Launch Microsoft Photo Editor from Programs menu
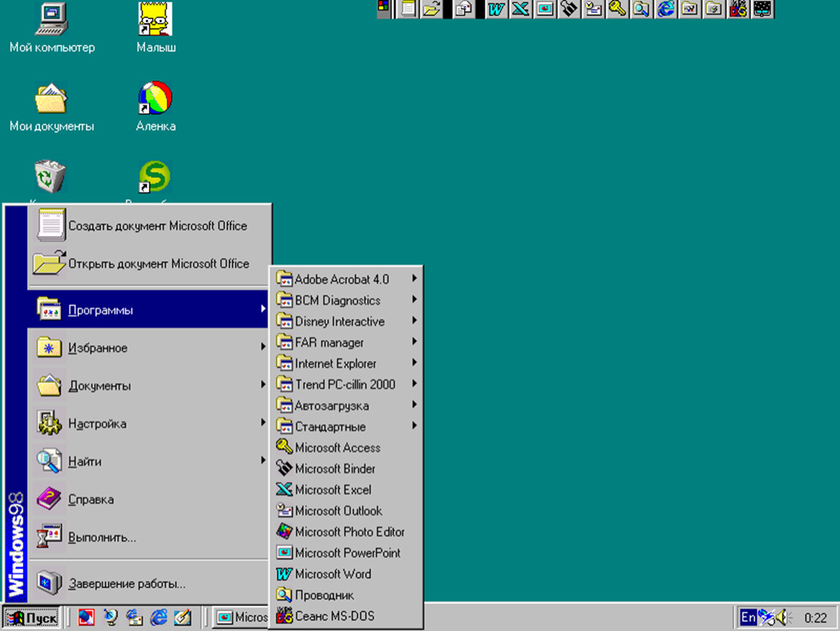840x631 pixels. [x=347, y=532]
